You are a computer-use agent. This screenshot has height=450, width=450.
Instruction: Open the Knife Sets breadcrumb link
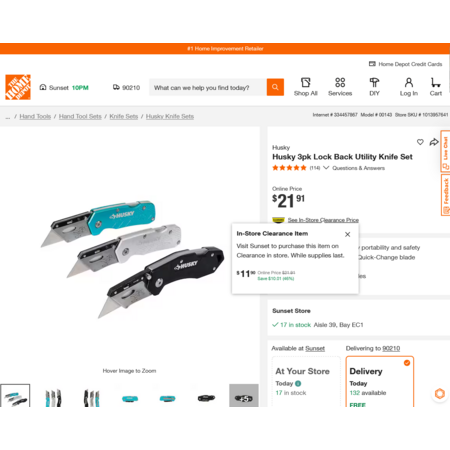click(x=124, y=116)
